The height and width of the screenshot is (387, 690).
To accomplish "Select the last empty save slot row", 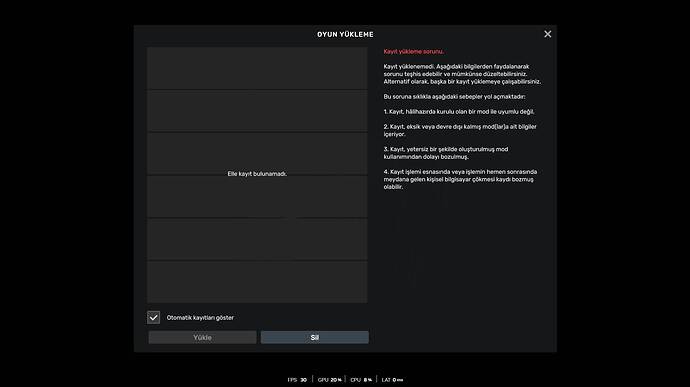I will (257, 282).
